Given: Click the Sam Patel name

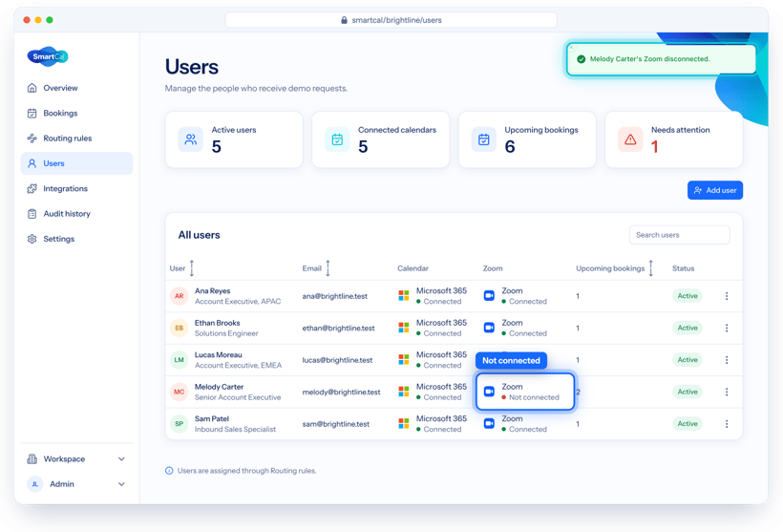Looking at the screenshot, I should (212, 419).
